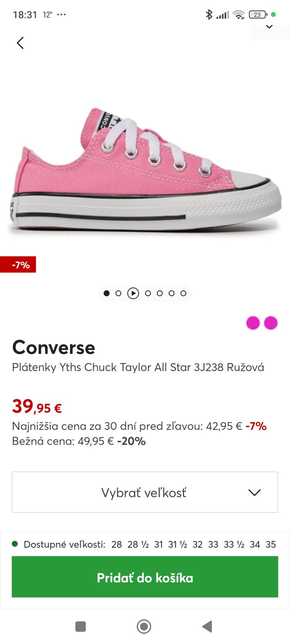The width and height of the screenshot is (290, 644).
Task: Open the Vybrať veľkosť size dropdown
Action: (144, 492)
